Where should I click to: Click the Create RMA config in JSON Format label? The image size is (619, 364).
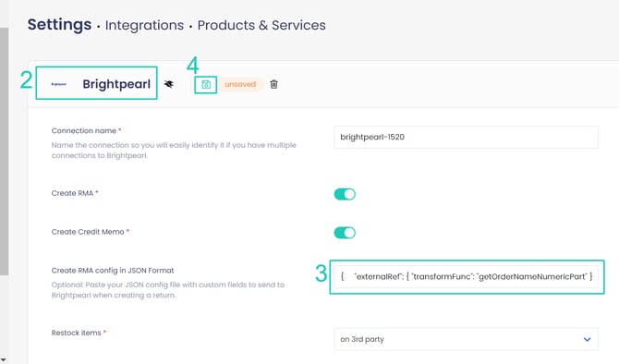tap(113, 271)
